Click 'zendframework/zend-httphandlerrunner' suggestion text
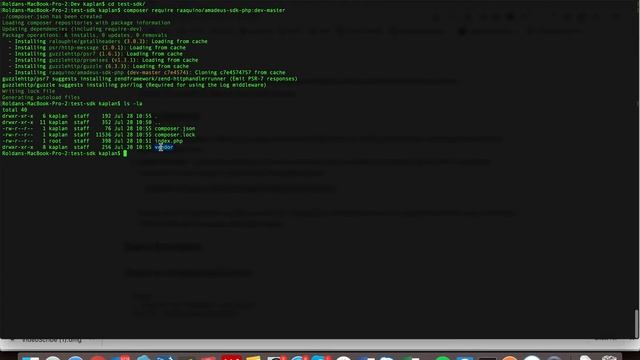The height and width of the screenshot is (360, 640). [169, 79]
